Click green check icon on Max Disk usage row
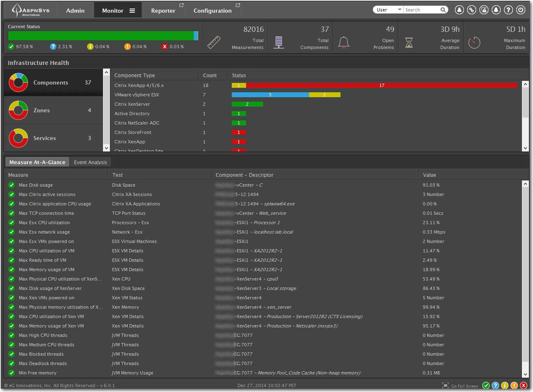The width and height of the screenshot is (533, 392). click(11, 185)
